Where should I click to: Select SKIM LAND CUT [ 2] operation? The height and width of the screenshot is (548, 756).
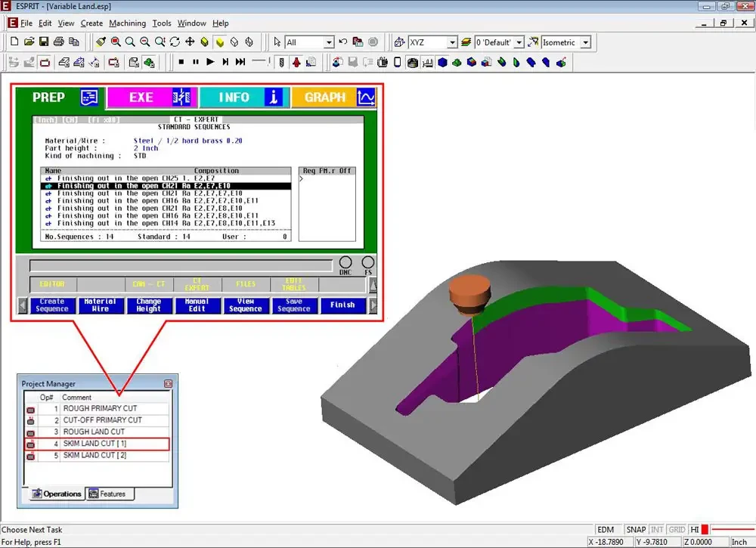[x=98, y=455]
